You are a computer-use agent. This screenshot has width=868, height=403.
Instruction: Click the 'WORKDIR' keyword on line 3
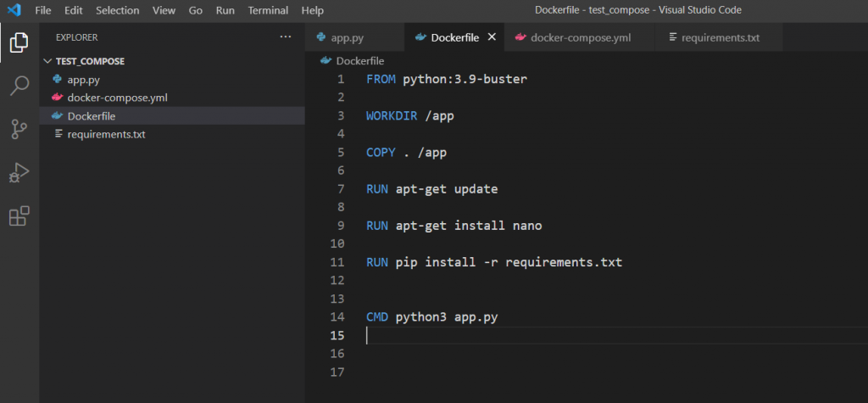point(392,116)
